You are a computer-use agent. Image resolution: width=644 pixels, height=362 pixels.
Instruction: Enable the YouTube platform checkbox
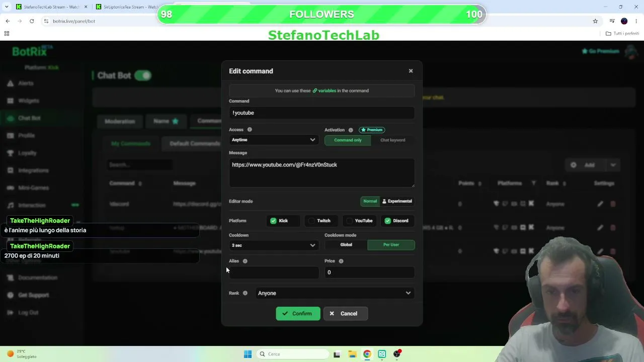[x=349, y=221]
